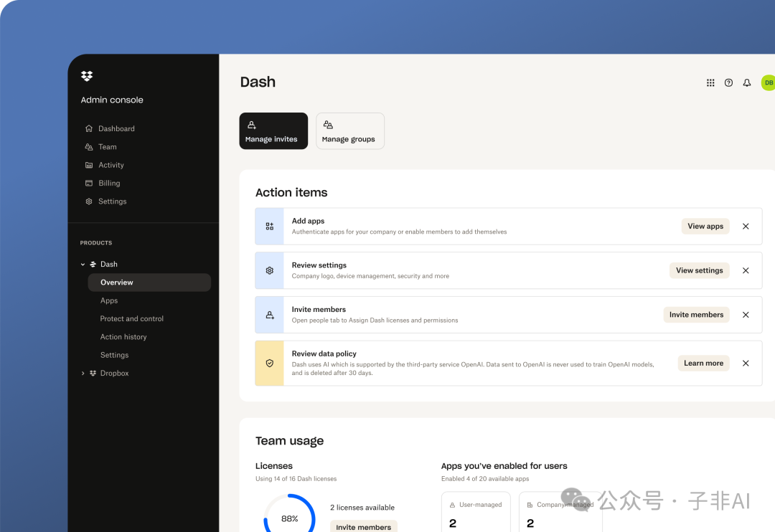Screen dimensions: 775x532
Task: Open the help question mark icon
Action: (728, 83)
